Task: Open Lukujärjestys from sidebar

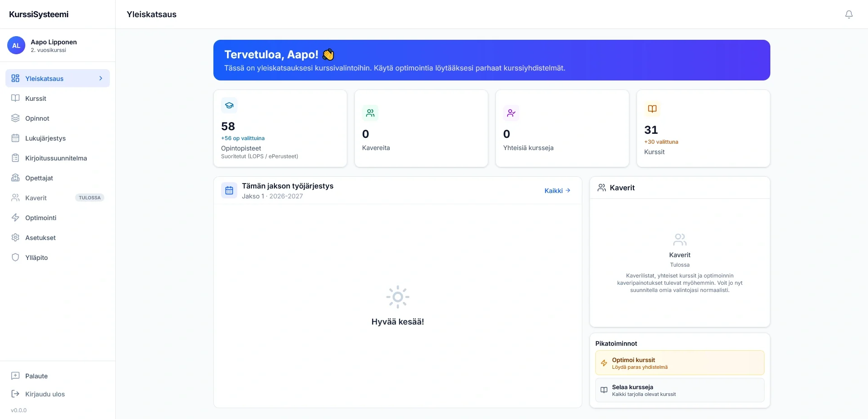Action: tap(57, 138)
